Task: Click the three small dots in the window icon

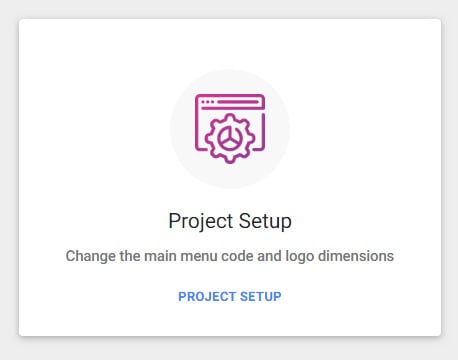Action: [x=208, y=102]
